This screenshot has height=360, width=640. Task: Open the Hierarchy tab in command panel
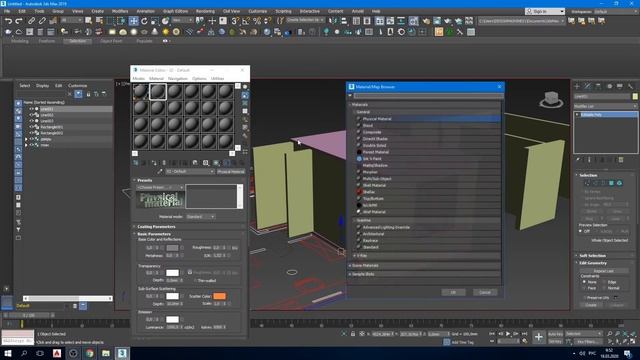598,86
